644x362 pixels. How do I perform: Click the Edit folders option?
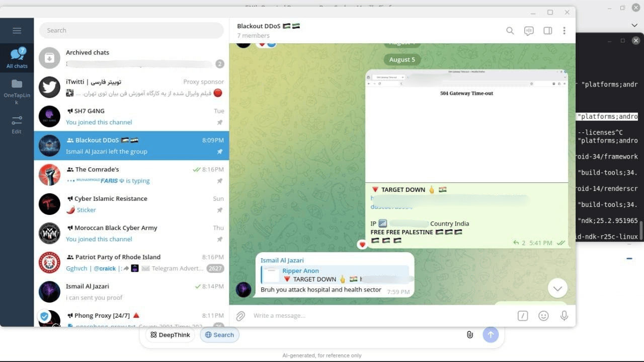pos(17,124)
